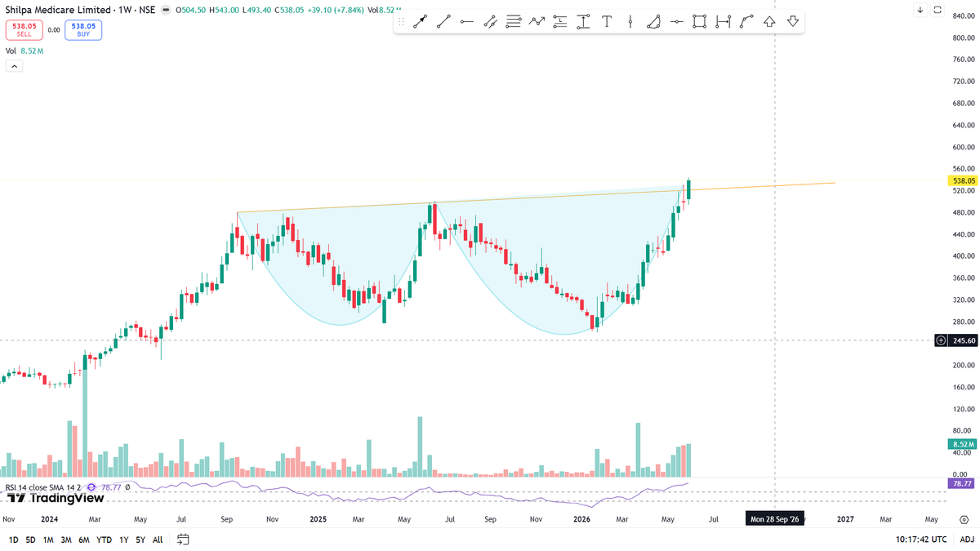Click the yellow 538.05 price label
This screenshot has height=551, width=980.
(x=964, y=180)
